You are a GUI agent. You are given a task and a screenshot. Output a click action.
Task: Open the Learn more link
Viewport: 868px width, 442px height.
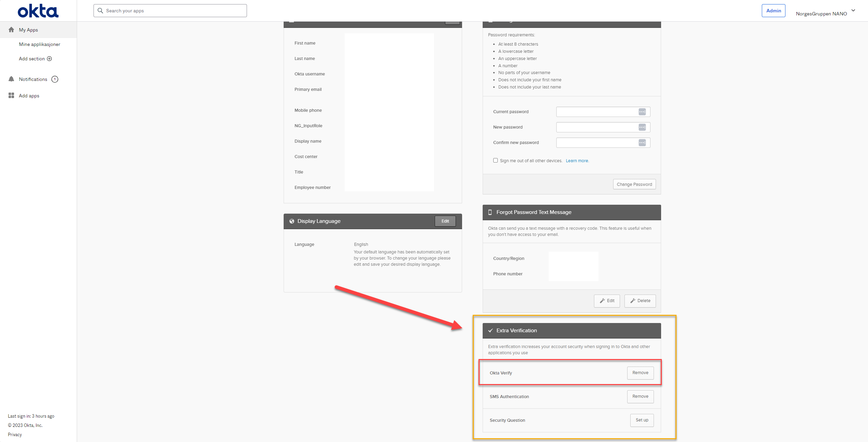577,161
